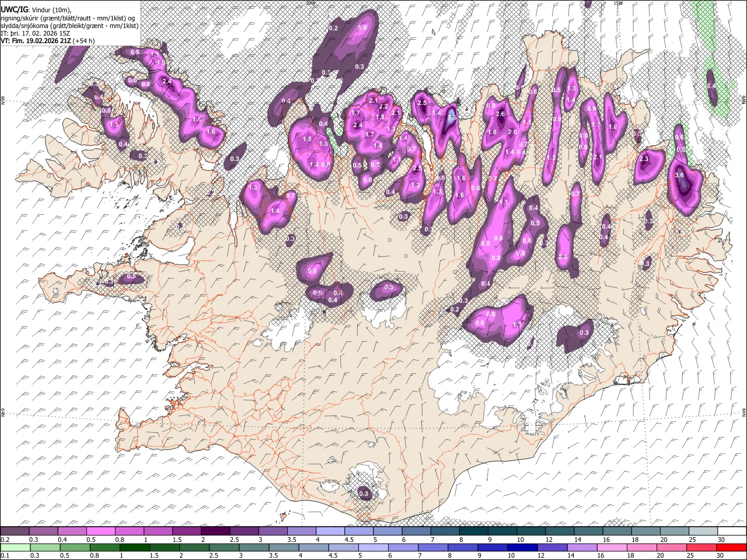Viewport: 747px width, 560px height.
Task: Click the 2.2 precipitation value on the map
Action: [383, 107]
